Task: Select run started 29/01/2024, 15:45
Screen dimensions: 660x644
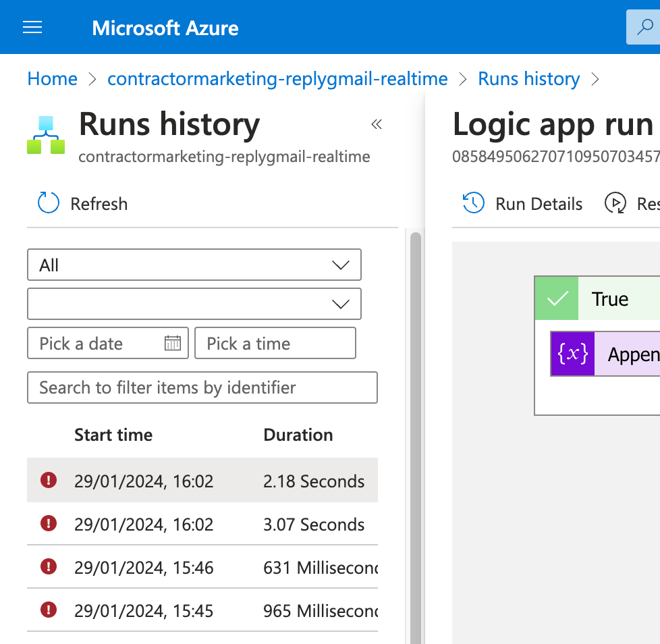Action: [x=202, y=610]
